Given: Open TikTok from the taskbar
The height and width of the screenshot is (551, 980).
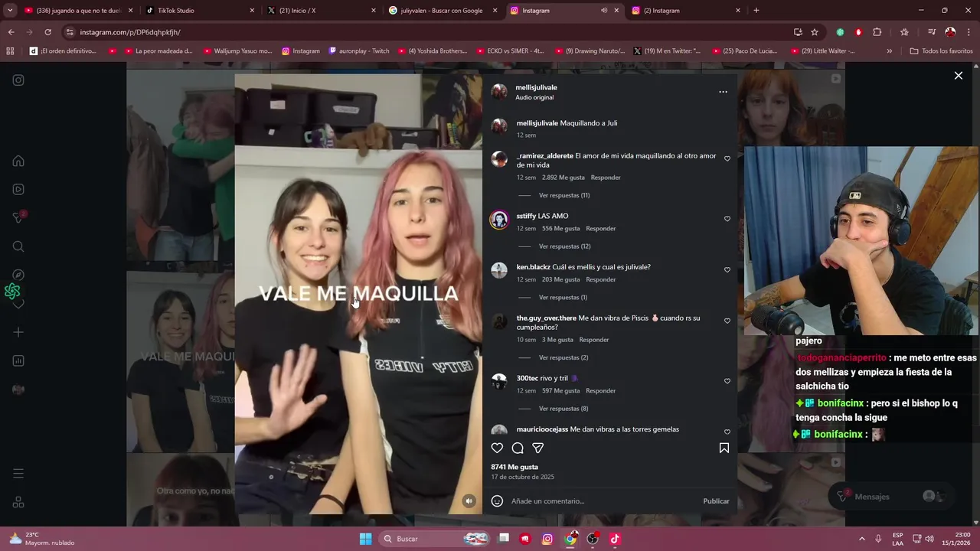Looking at the screenshot, I should tap(614, 539).
